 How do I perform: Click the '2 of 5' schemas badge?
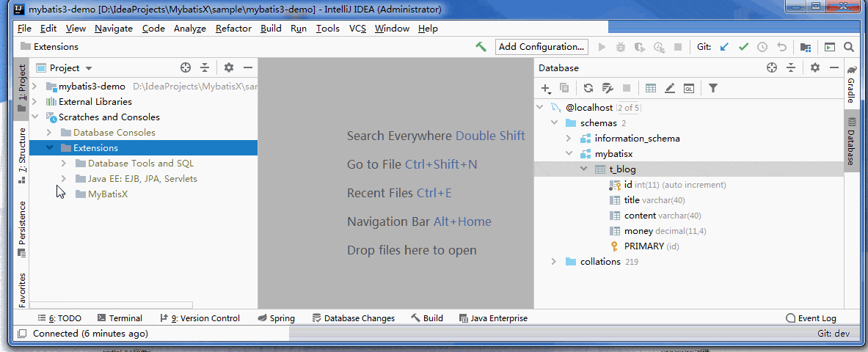click(628, 107)
